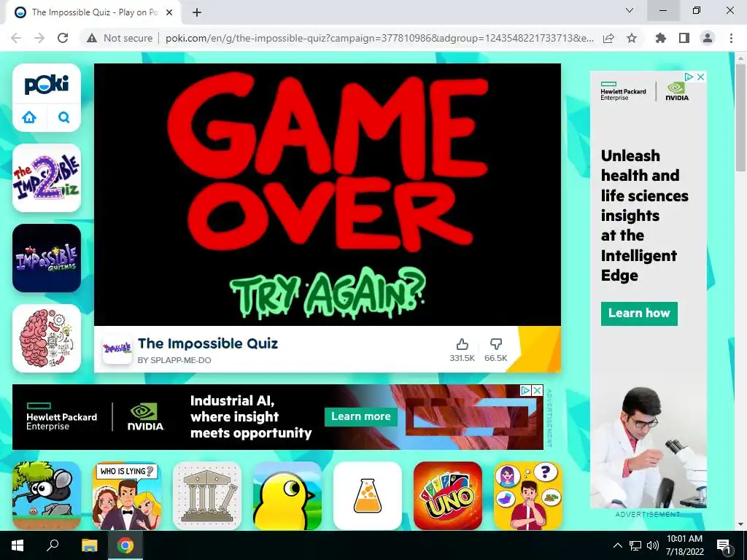Go back with browser back arrow

[16, 38]
